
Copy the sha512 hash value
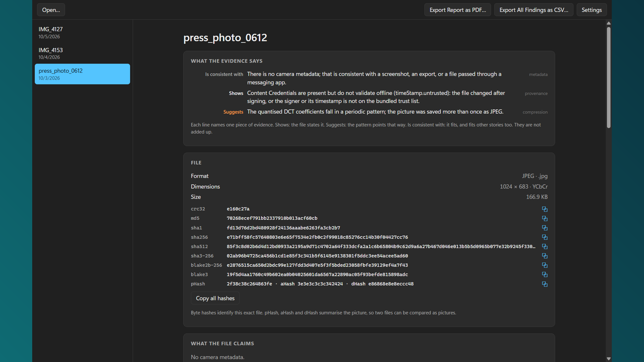click(545, 246)
